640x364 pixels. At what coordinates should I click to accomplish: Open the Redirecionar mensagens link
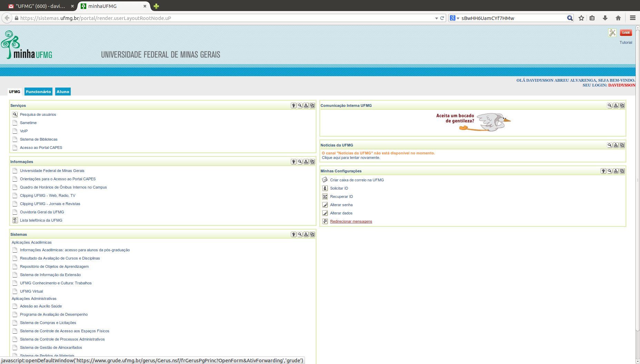pyautogui.click(x=351, y=221)
